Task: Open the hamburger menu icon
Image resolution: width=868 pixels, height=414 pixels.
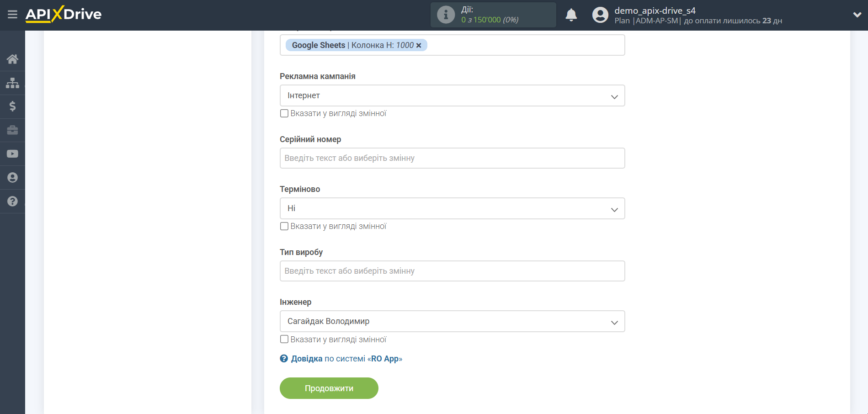Action: tap(12, 15)
